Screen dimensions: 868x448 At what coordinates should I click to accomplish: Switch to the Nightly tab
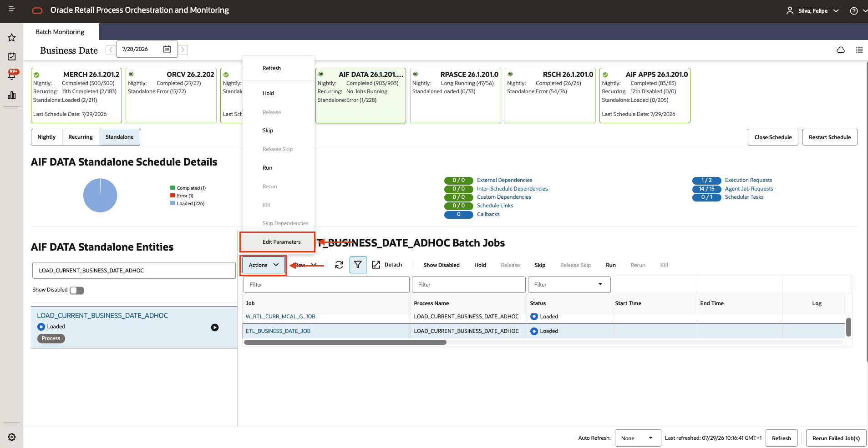(46, 137)
